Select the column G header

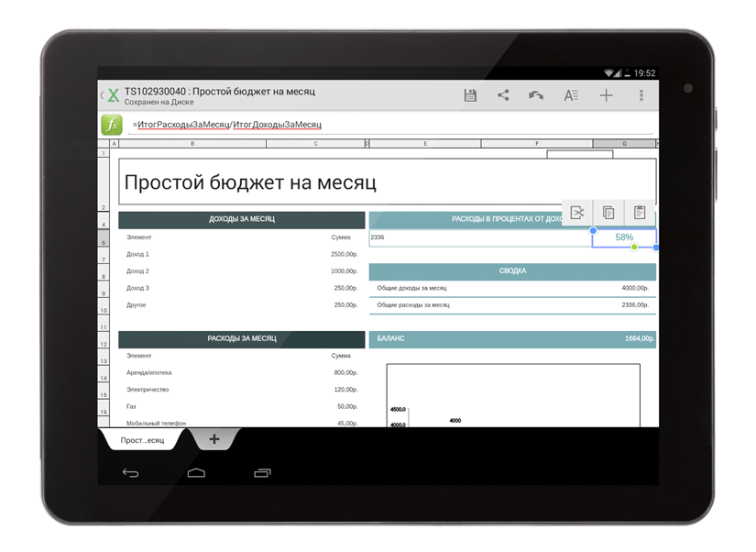click(624, 144)
